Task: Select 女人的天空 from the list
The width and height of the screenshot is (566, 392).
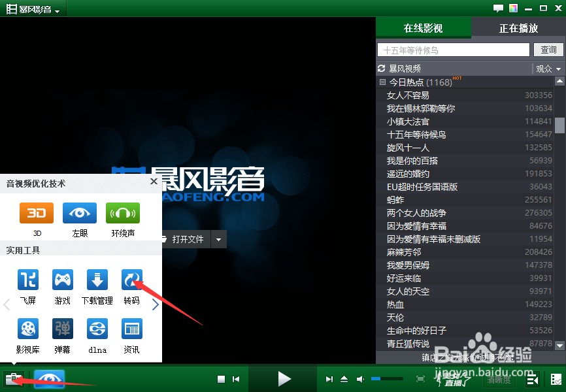Action: [465, 291]
